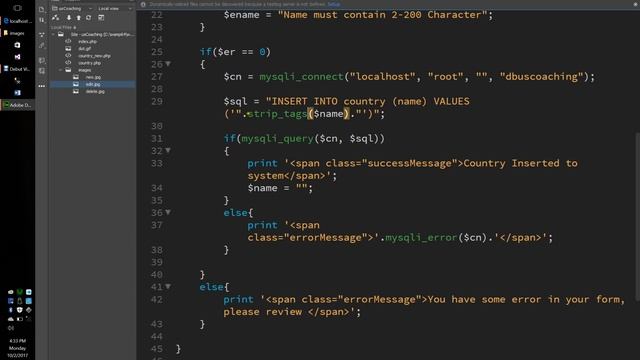Screen dimensions: 640x360
Task: Collapse code fold arrow at line 41
Action: [168, 287]
